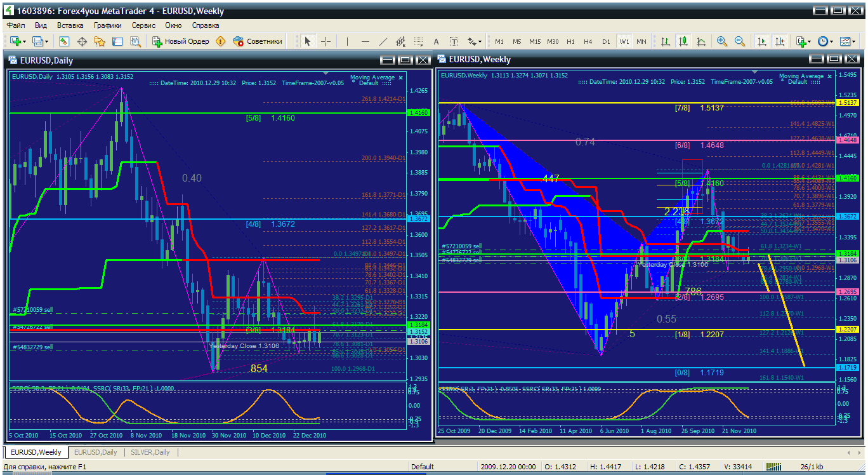The height and width of the screenshot is (475, 868).
Task: Select the M15 timeframe
Action: (x=535, y=41)
